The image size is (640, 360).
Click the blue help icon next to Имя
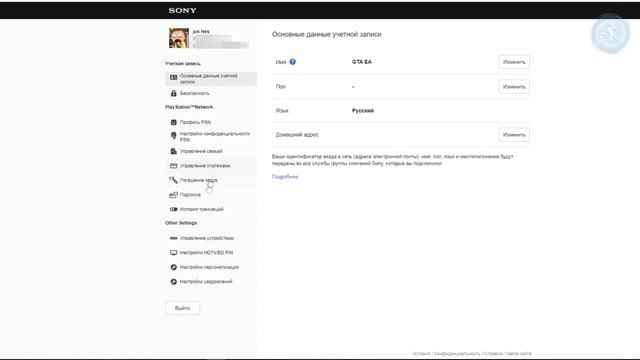pos(293,62)
